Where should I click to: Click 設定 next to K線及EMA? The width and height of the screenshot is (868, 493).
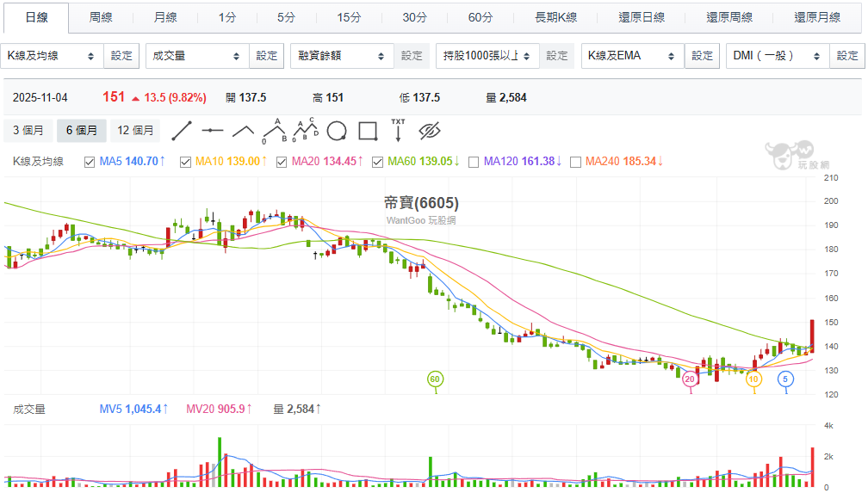[703, 56]
